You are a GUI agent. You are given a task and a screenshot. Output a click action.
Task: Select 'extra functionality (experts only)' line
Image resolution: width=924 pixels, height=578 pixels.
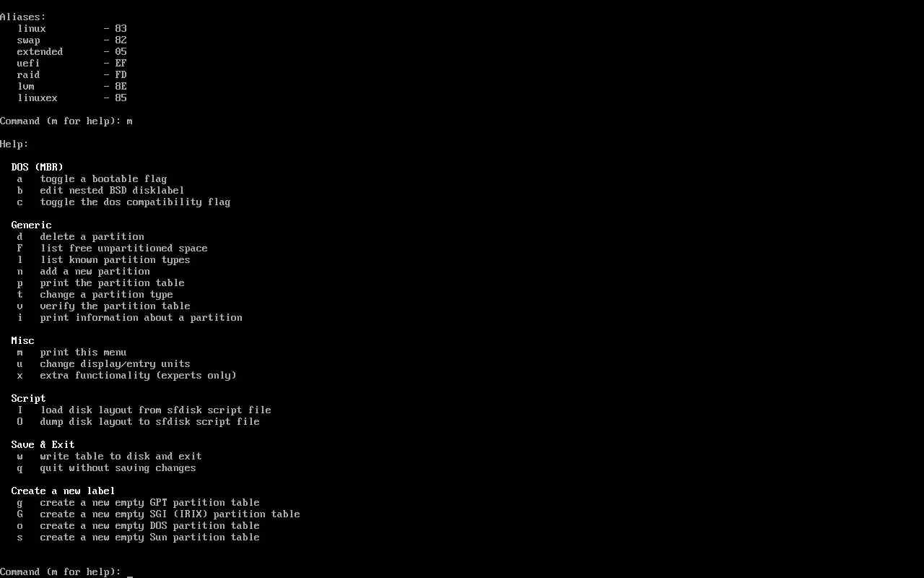point(126,375)
